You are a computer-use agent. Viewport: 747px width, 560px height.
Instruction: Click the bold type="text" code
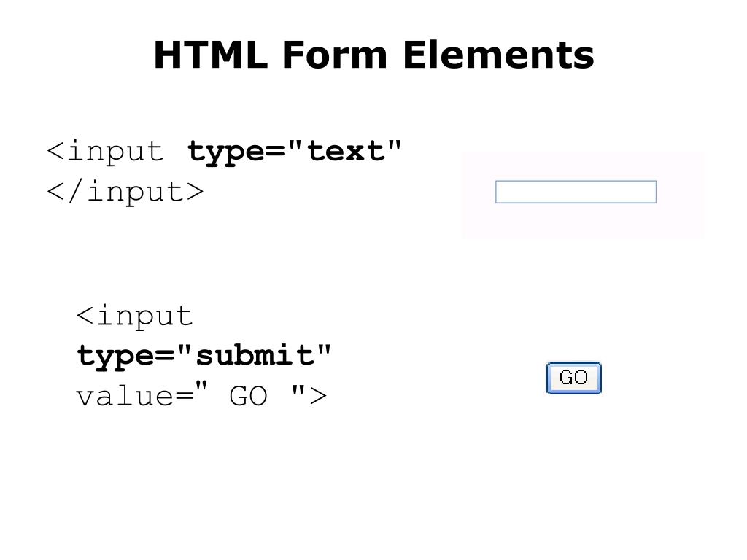[x=295, y=152]
